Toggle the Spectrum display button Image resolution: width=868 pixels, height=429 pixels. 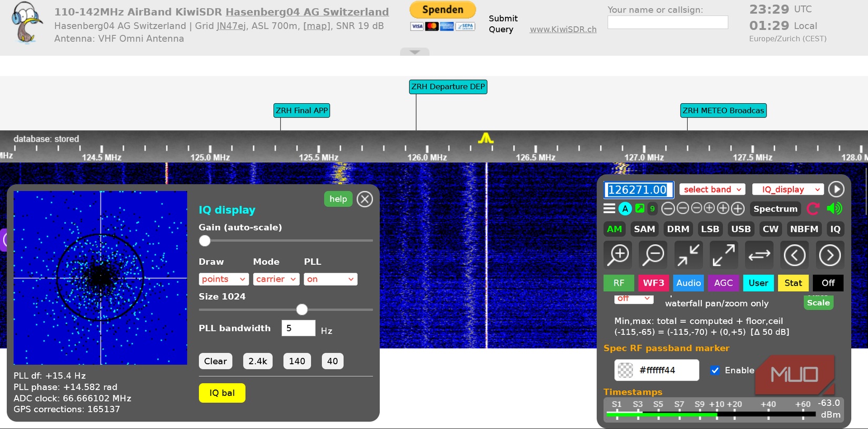click(x=775, y=208)
